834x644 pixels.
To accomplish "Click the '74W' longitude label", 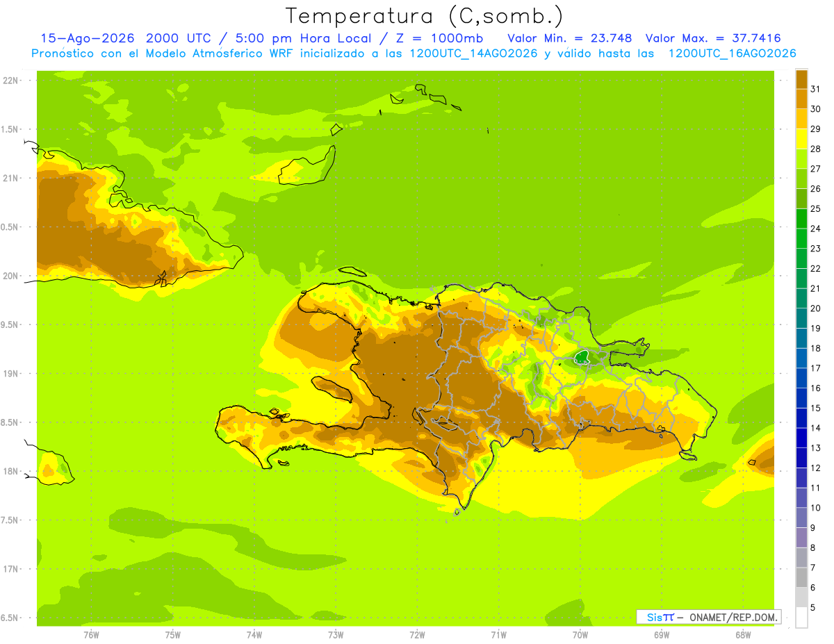I will 254,634.
